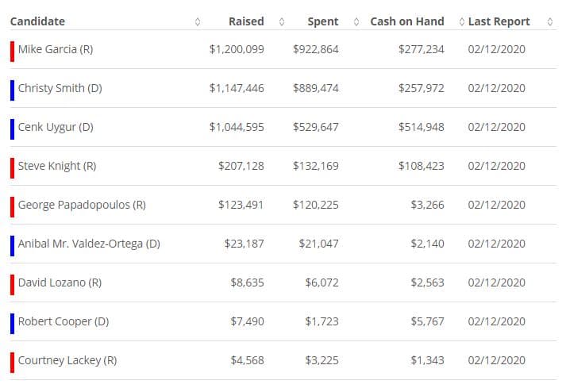Click Courtney Lackey's last report date
Screen dimensions: 566x392
pyautogui.click(x=496, y=360)
